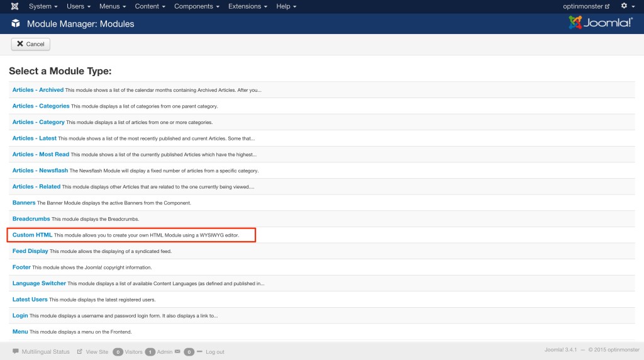This screenshot has width=644, height=360.
Task: Select Breadcrumbs module type
Action: click(x=31, y=218)
